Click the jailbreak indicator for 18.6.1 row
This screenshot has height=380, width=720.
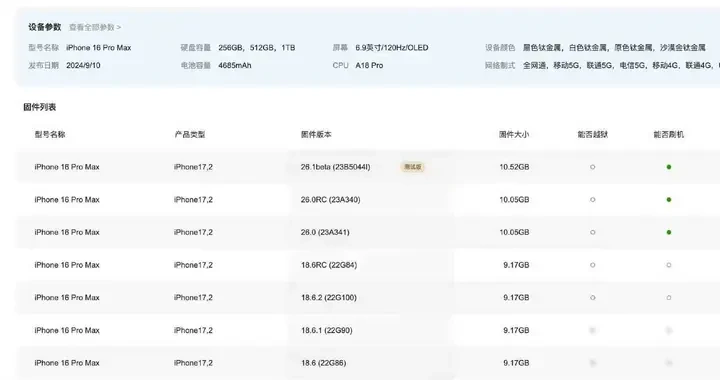(x=592, y=330)
